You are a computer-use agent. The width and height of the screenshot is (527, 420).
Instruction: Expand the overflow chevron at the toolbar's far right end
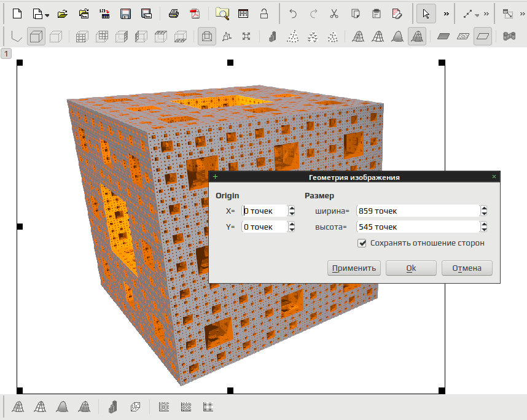point(523,14)
